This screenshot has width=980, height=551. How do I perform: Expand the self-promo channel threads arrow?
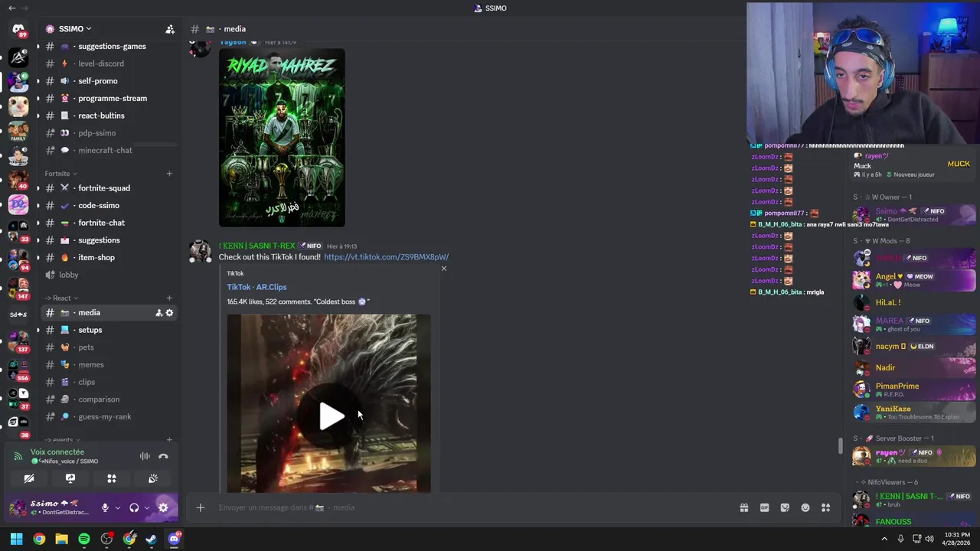coord(38,81)
